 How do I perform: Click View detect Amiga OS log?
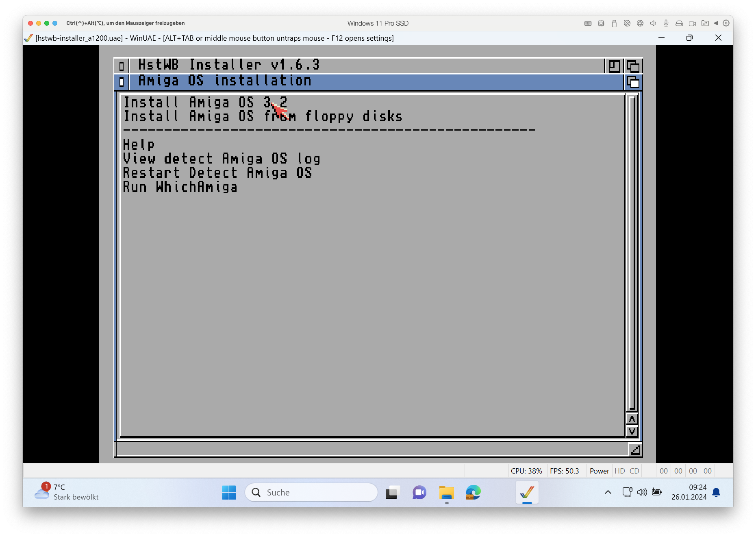click(x=222, y=159)
